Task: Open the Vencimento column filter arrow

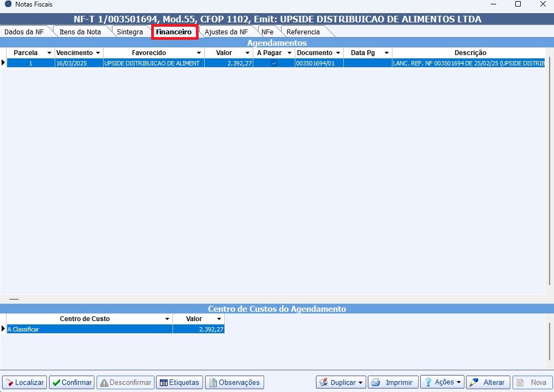Action: [98, 53]
